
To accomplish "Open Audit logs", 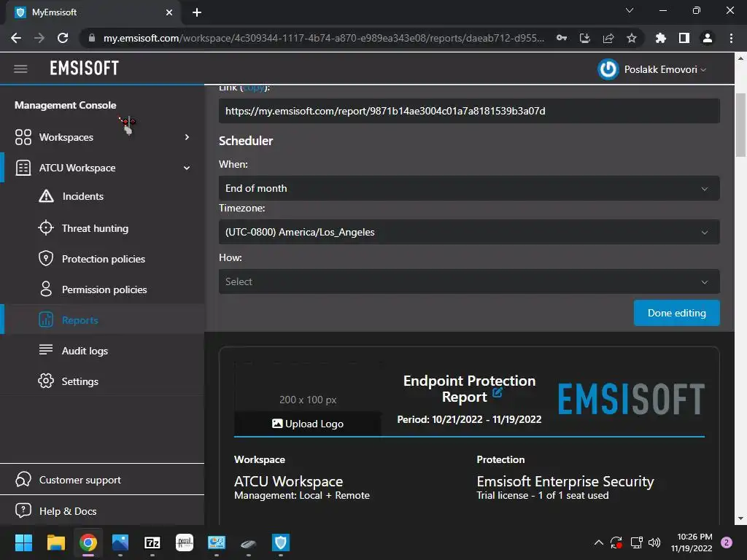I will tap(85, 351).
